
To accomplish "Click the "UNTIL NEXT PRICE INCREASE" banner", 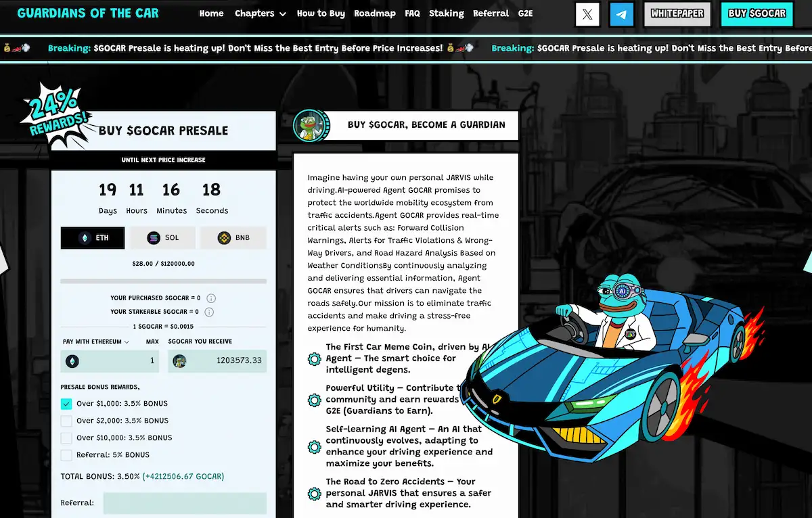I will coord(163,160).
